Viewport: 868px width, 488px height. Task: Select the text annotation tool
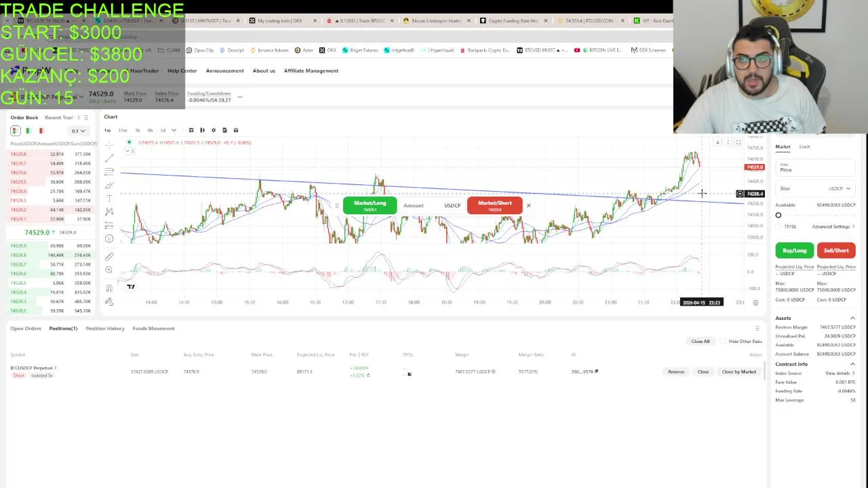click(109, 199)
